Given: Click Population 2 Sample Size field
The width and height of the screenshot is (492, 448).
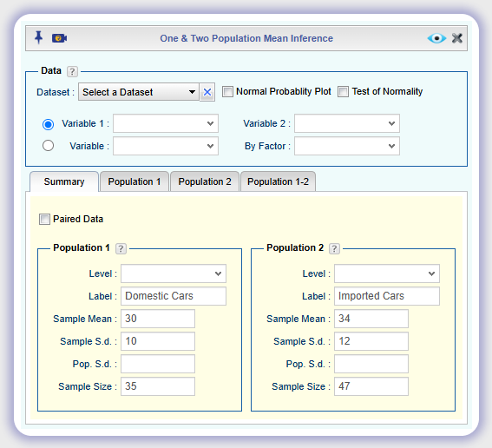Looking at the screenshot, I should pos(371,386).
